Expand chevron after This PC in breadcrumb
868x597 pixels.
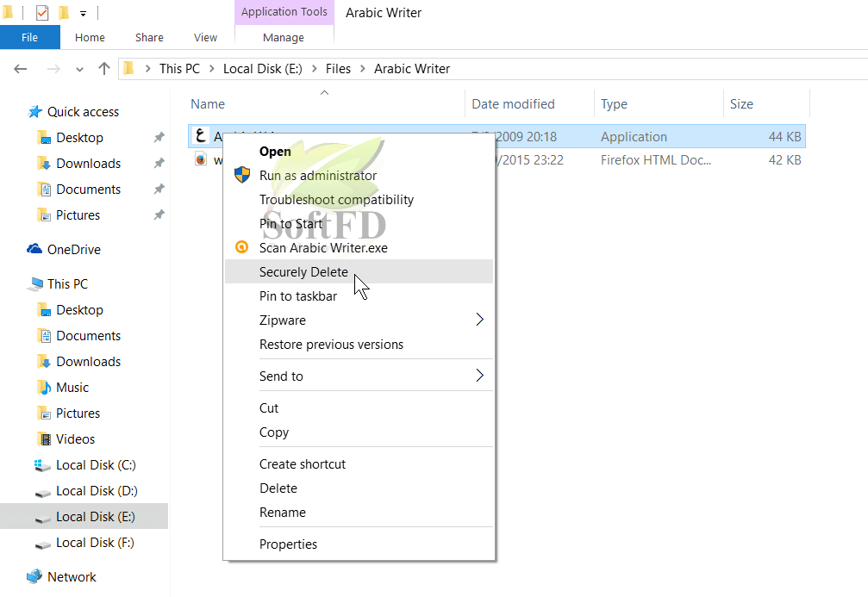pyautogui.click(x=211, y=69)
